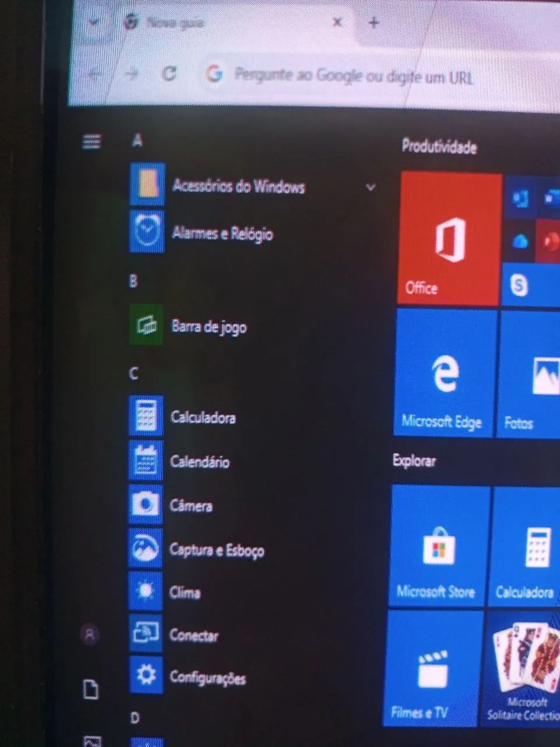Open the PowerPoint small tile
Viewport: 560px width, 747px height.
click(549, 240)
